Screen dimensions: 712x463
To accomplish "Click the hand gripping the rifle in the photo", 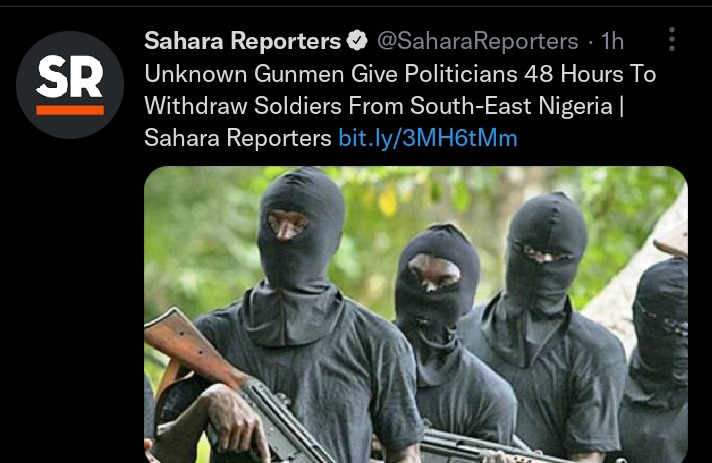I will click(x=236, y=420).
